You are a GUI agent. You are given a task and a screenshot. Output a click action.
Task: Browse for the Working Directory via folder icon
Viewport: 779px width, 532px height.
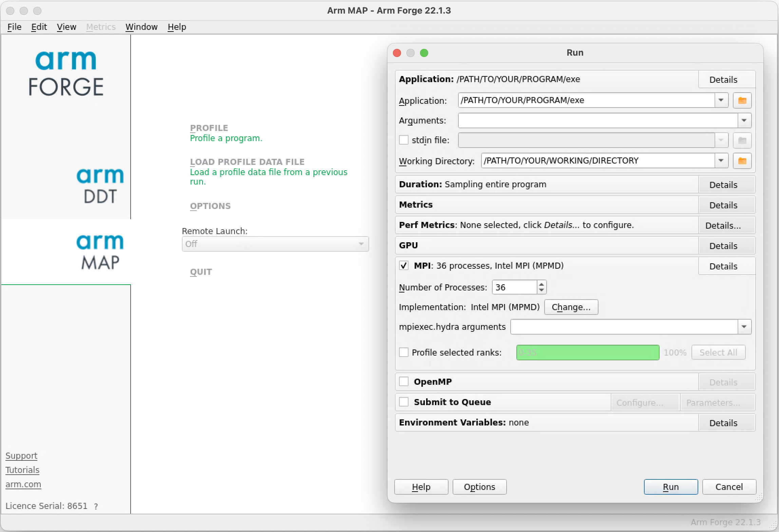click(x=742, y=161)
